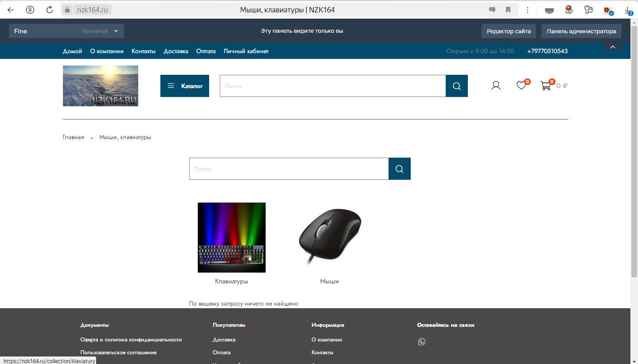Call the phone number +79770510543
638x364 pixels.
coord(547,51)
